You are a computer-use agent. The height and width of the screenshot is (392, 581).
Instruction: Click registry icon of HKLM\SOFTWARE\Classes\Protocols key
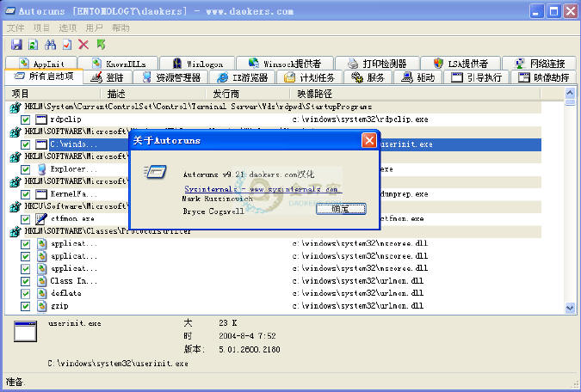(15, 232)
